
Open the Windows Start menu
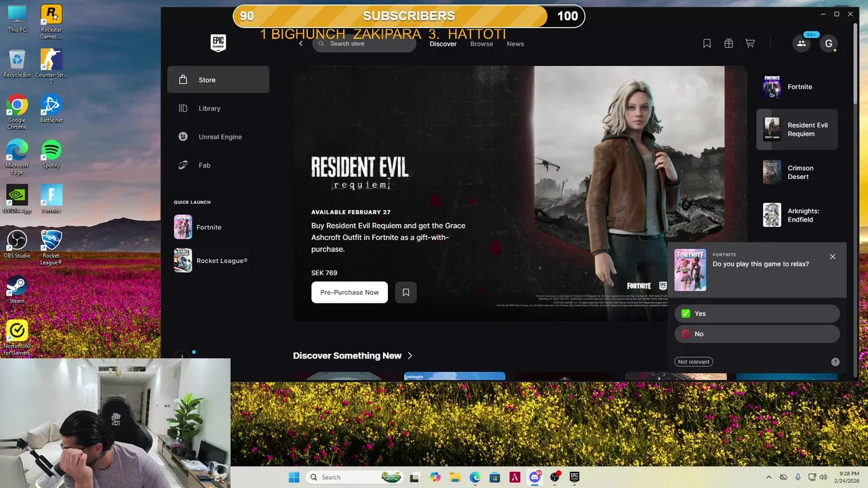[294, 477]
